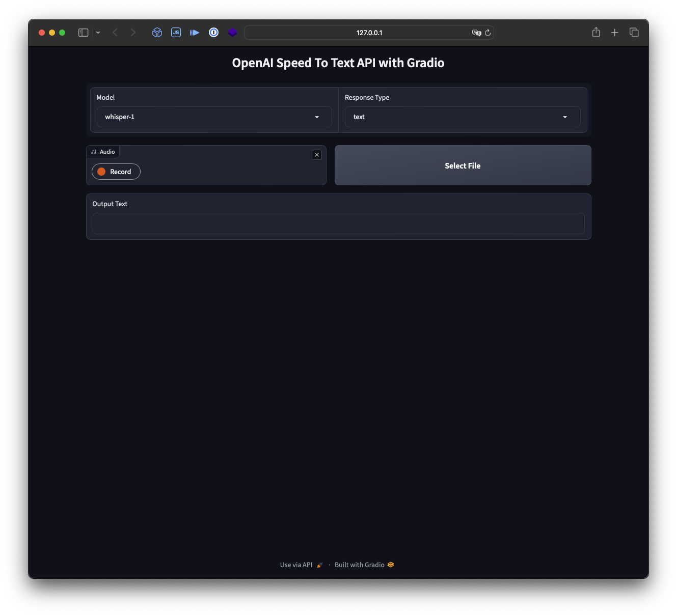This screenshot has height=616, width=677.
Task: Expand the Response Type dropdown arrow
Action: coord(565,117)
